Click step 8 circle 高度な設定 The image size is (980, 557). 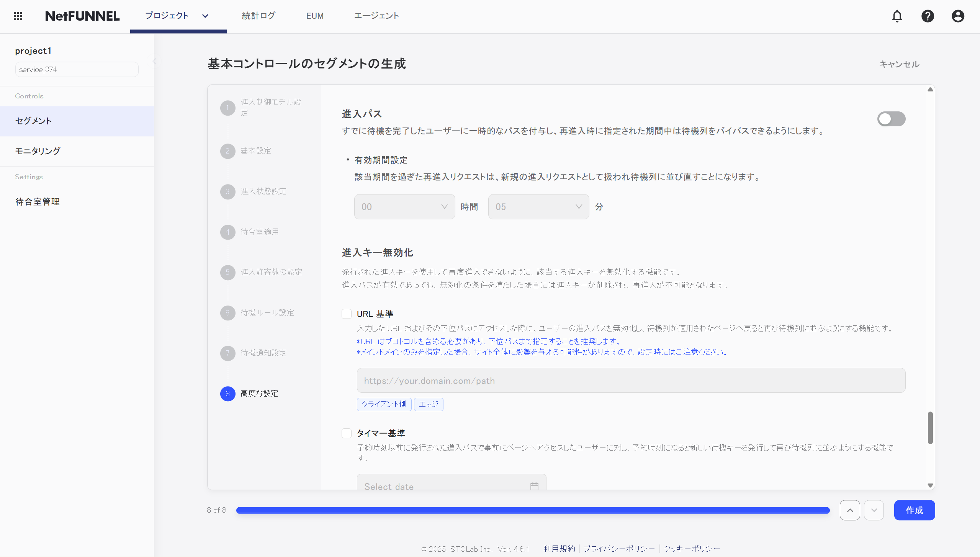click(227, 394)
